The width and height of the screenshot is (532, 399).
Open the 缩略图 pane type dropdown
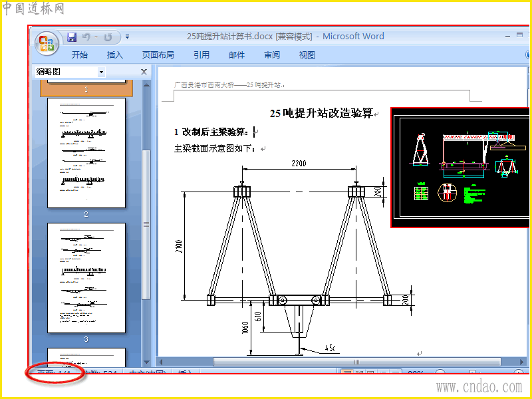tap(101, 72)
